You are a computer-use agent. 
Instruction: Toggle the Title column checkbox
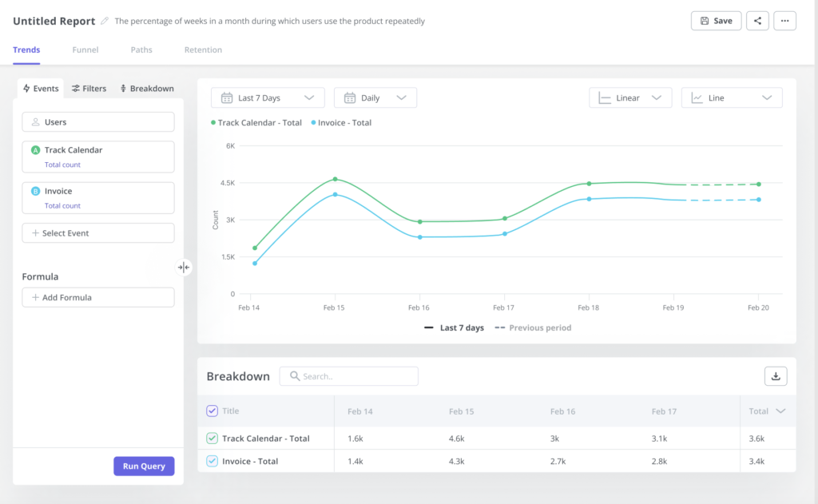click(x=212, y=411)
